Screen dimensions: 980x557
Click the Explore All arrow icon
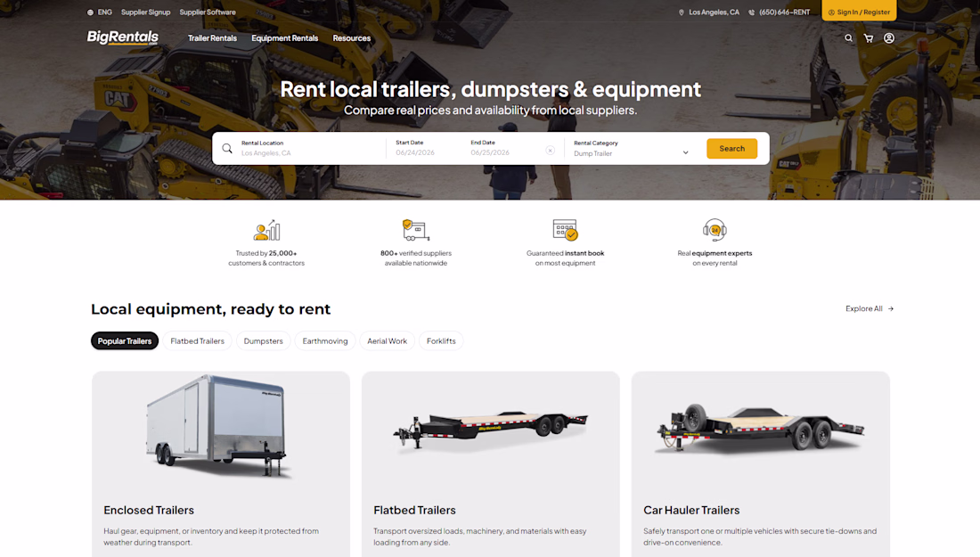[x=891, y=309]
